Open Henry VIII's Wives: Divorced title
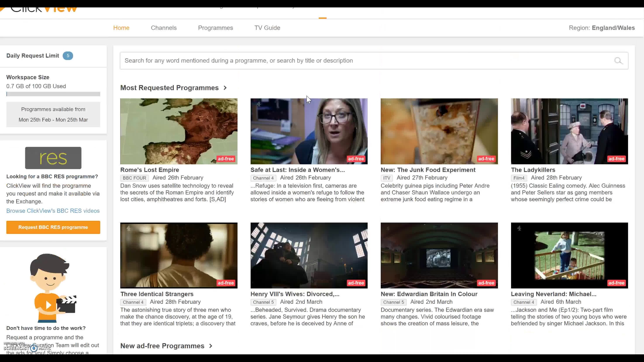Viewport: 644px width, 362px height. click(x=295, y=294)
